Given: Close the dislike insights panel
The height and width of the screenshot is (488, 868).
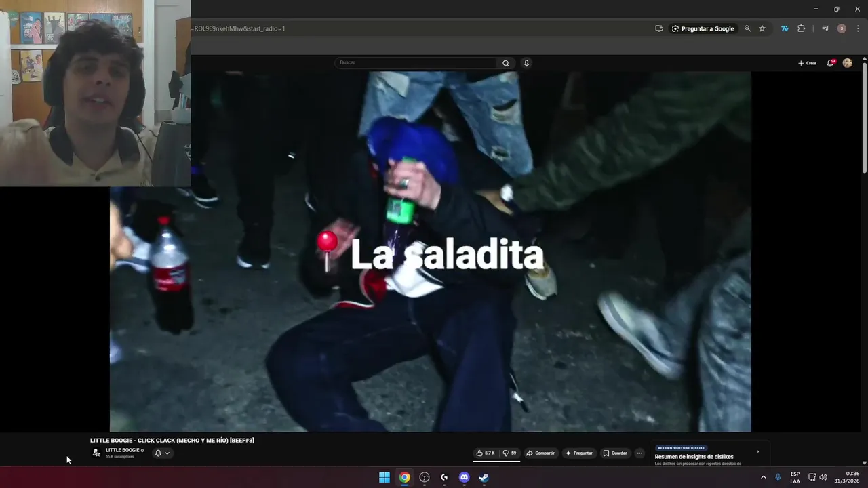Looking at the screenshot, I should [758, 451].
